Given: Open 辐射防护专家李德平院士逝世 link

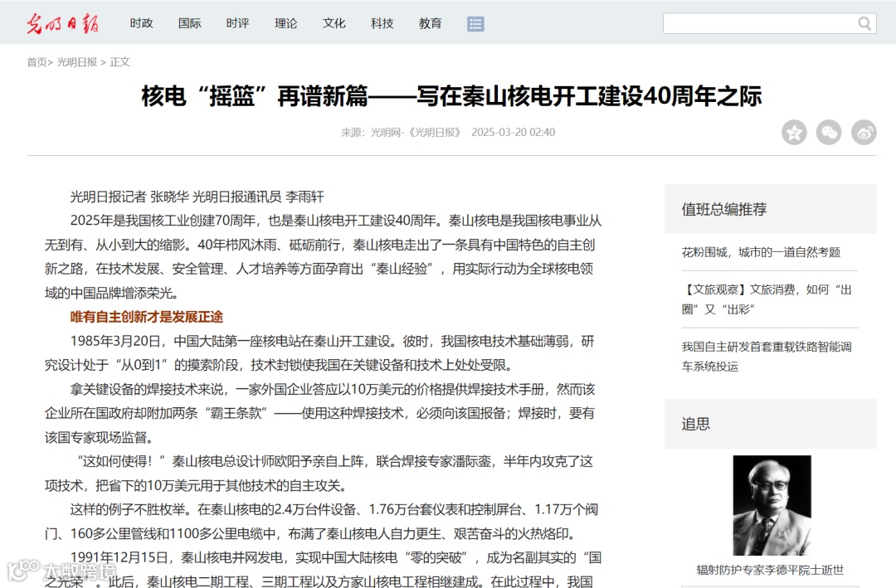Looking at the screenshot, I should click(x=770, y=570).
